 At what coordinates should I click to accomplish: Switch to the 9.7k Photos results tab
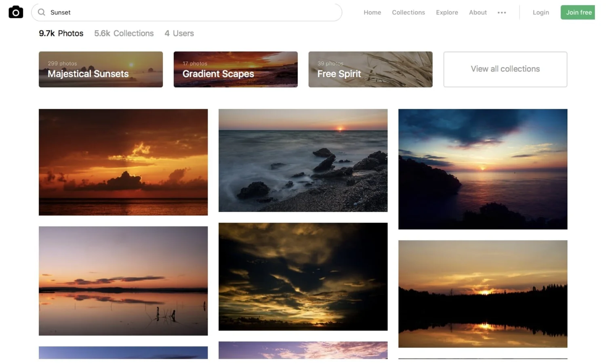click(x=61, y=33)
